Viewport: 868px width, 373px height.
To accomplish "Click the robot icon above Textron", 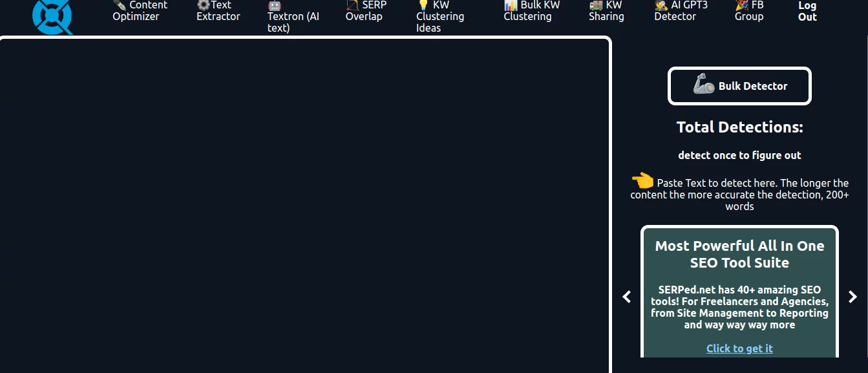I will coord(274,5).
